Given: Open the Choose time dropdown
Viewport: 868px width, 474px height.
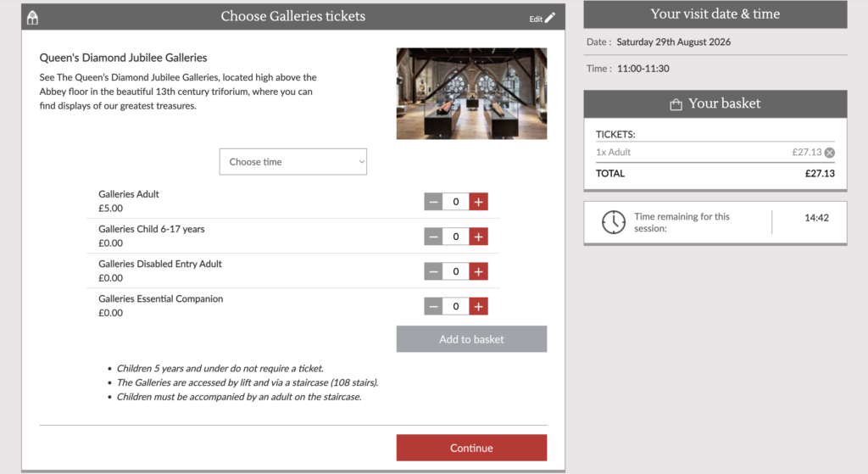Looking at the screenshot, I should tap(292, 162).
